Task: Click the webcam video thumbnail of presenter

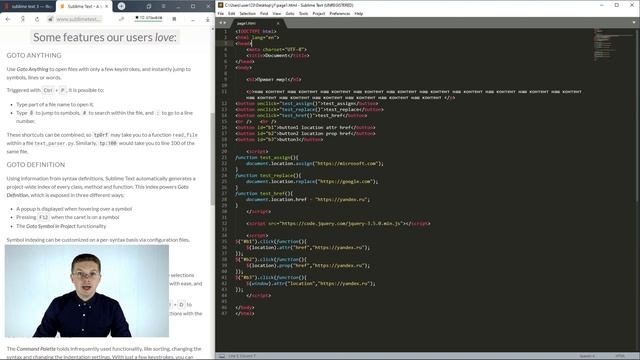Action: (x=87, y=291)
